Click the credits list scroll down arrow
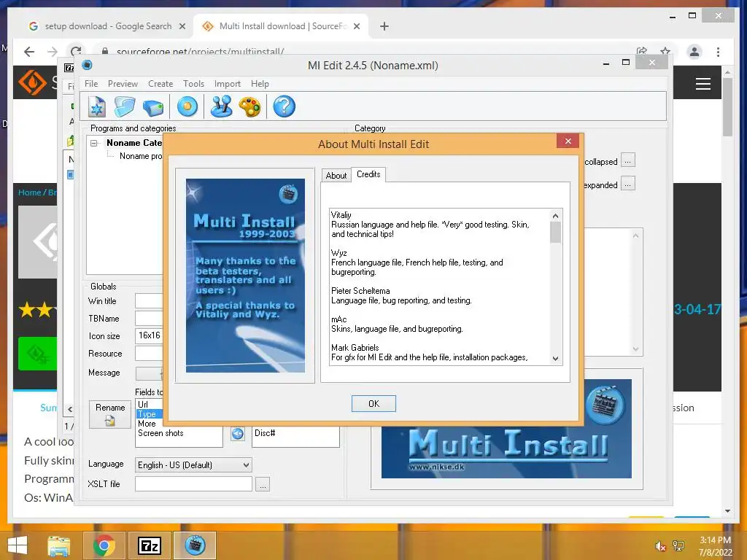This screenshot has height=560, width=747. (555, 359)
